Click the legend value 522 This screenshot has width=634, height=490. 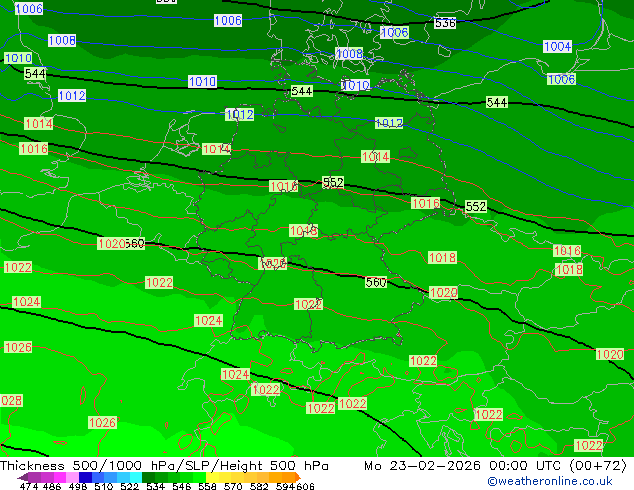point(129,486)
